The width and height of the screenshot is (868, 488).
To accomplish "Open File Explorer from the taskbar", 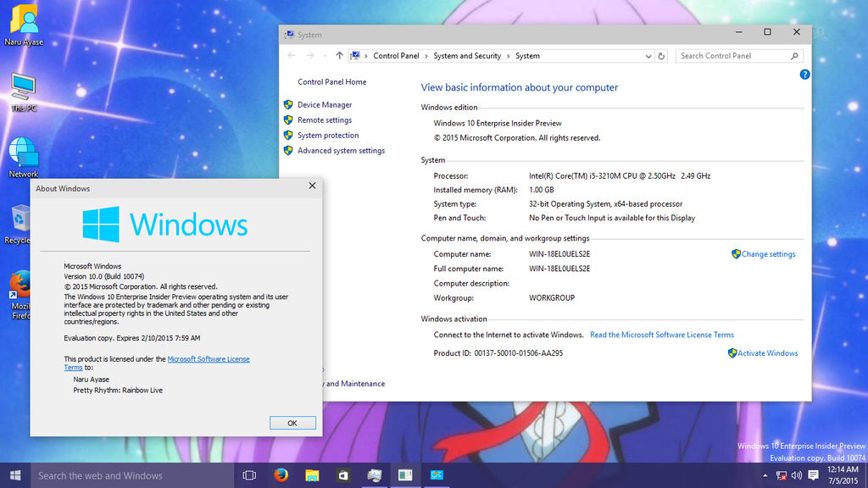I will coord(312,475).
